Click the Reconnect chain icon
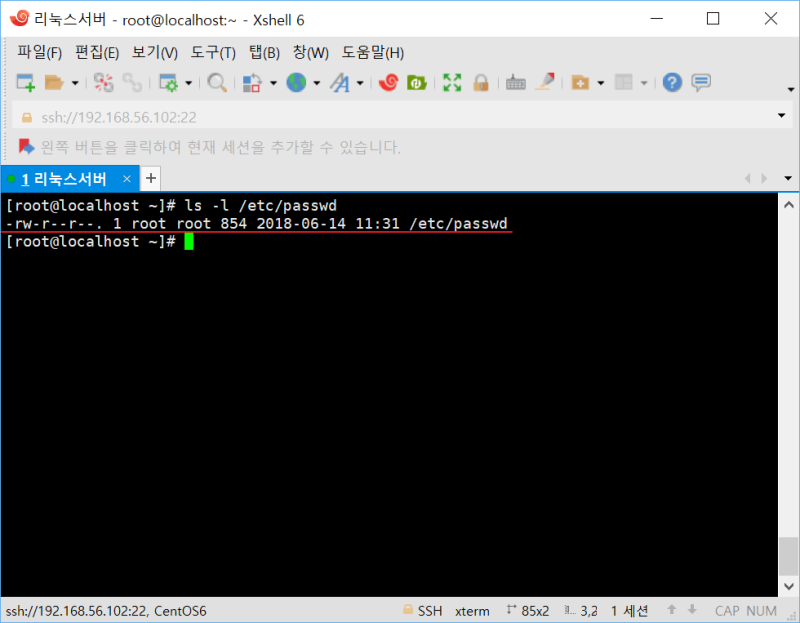 point(132,83)
